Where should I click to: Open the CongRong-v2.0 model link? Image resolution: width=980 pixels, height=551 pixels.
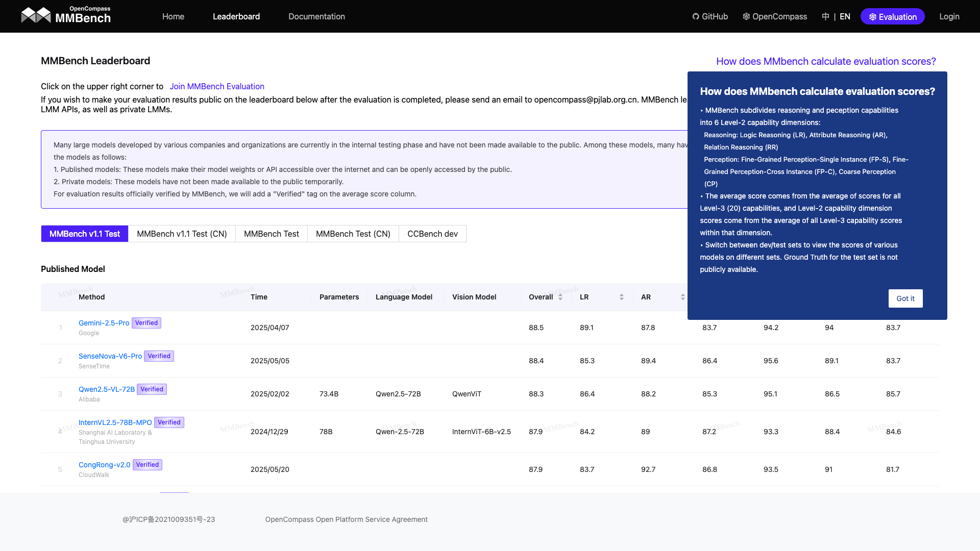105,465
